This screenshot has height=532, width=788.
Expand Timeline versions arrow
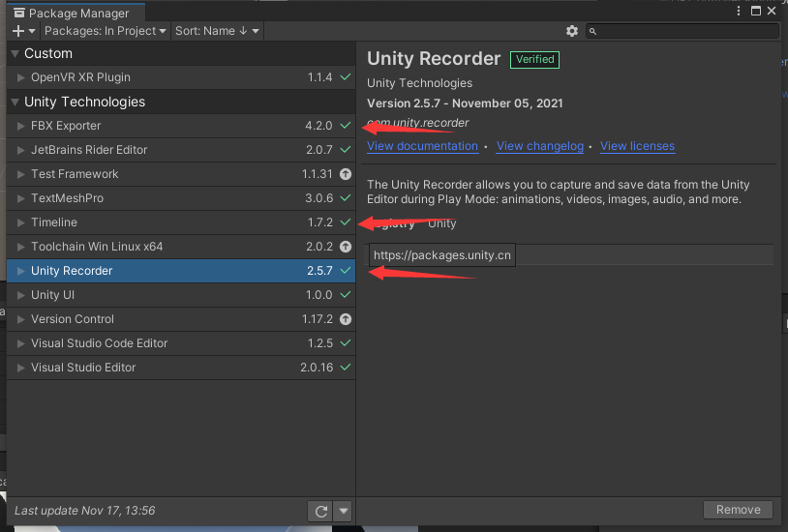pos(20,222)
